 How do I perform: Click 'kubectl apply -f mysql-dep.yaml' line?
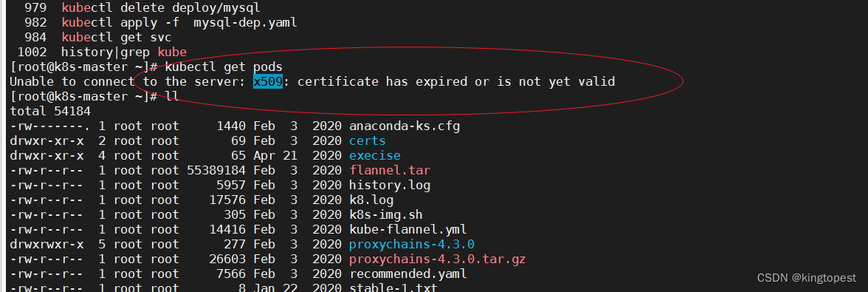point(179,23)
